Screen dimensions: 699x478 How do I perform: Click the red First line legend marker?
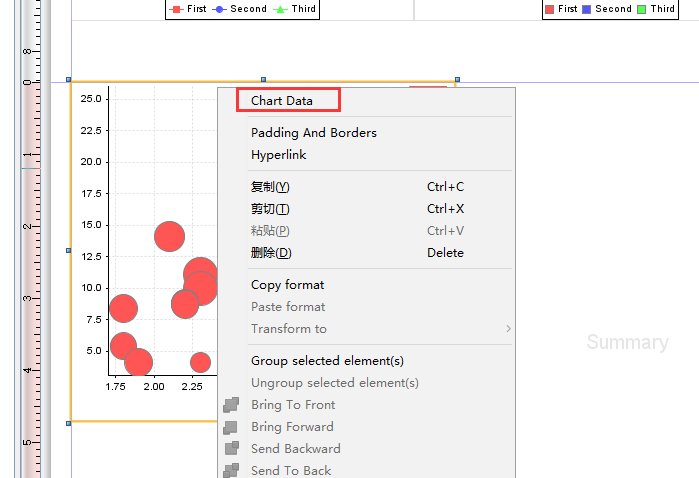(x=177, y=9)
